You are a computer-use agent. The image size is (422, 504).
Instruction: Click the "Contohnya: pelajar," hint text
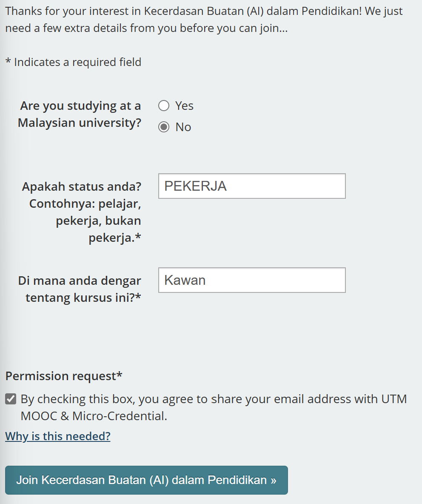pos(85,204)
